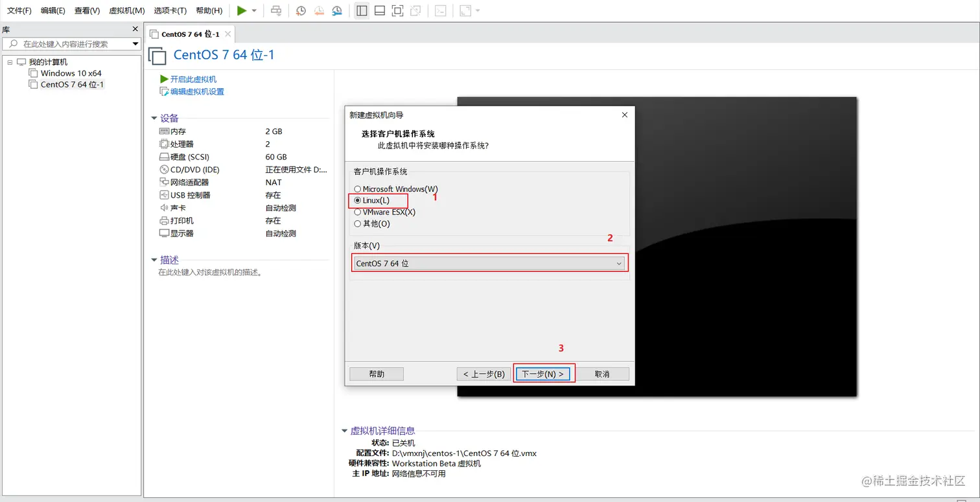Close the library panel
Screen dimensions: 980x502
(135, 29)
